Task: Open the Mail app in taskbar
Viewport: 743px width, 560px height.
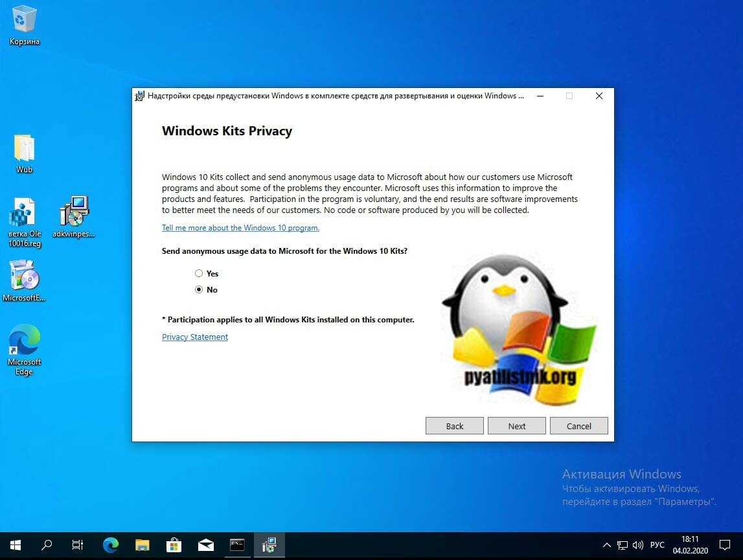Action: click(205, 545)
